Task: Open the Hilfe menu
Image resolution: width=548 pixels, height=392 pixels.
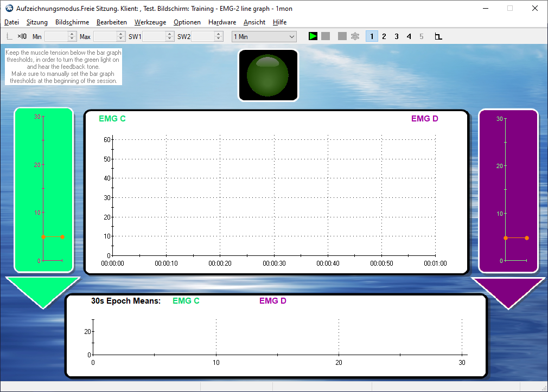Action: [279, 22]
